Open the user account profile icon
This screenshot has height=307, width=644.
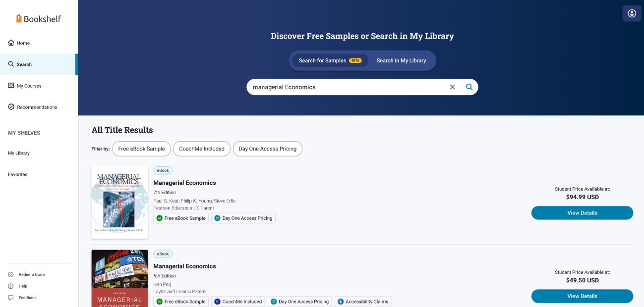[x=632, y=13]
